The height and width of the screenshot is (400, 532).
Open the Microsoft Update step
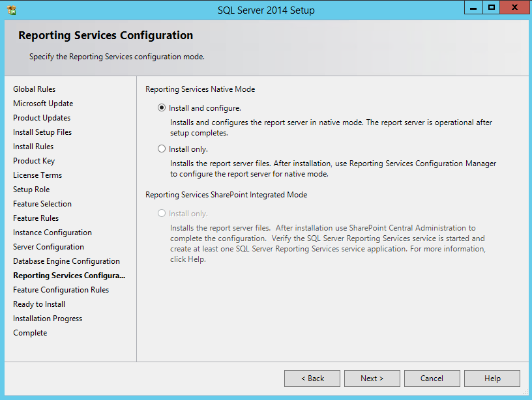tap(43, 103)
